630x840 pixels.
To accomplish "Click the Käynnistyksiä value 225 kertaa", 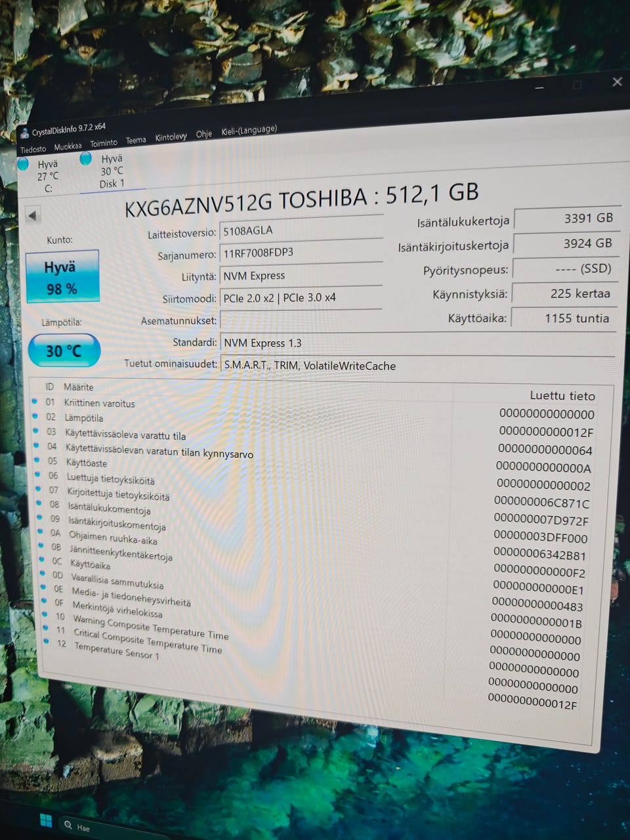I will click(x=564, y=293).
